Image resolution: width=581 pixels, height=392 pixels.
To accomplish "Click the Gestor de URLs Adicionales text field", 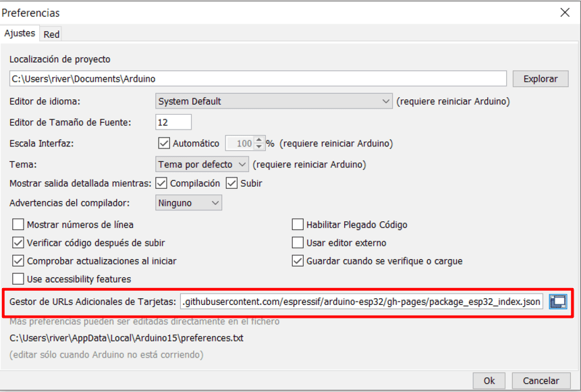I will [361, 302].
